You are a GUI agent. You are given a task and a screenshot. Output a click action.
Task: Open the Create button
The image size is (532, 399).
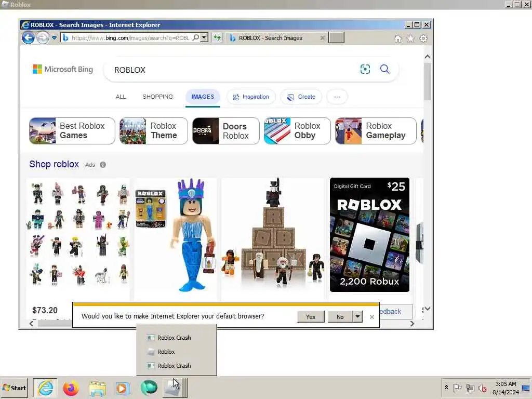pos(301,97)
